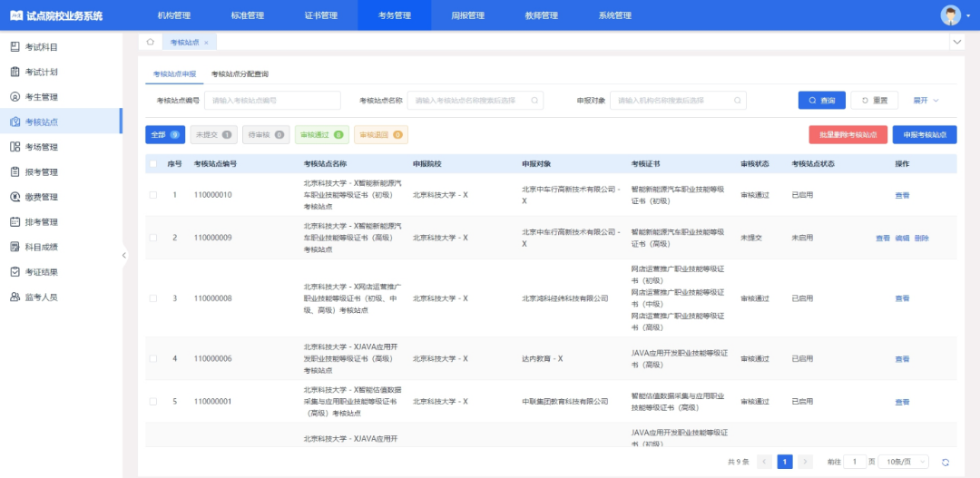Viewport: 980px width, 478px height.
Task: Click the 考试科目 sidebar icon
Action: coord(15,47)
